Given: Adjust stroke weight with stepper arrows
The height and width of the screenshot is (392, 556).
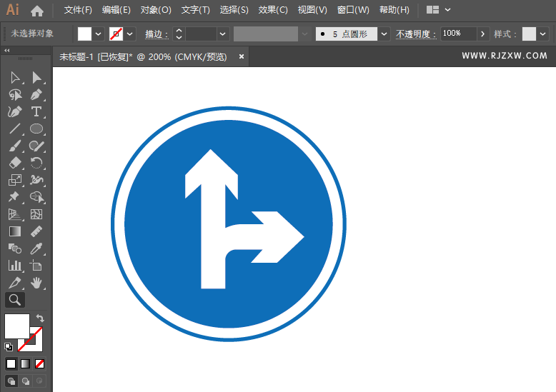Looking at the screenshot, I should (179, 34).
